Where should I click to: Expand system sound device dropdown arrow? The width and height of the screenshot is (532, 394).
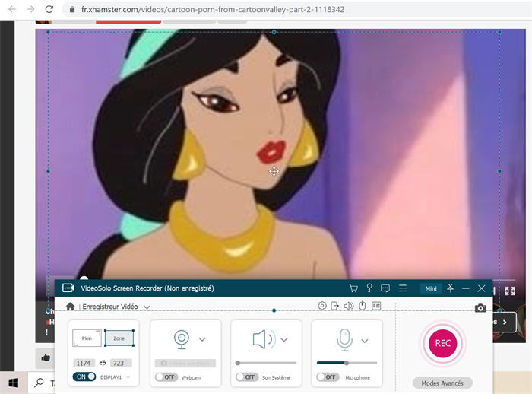284,339
